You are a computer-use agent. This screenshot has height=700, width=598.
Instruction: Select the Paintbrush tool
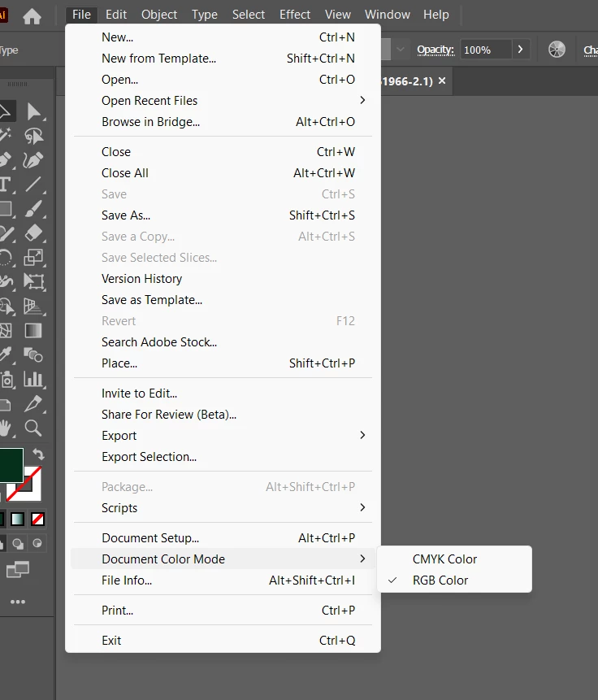pyautogui.click(x=34, y=208)
